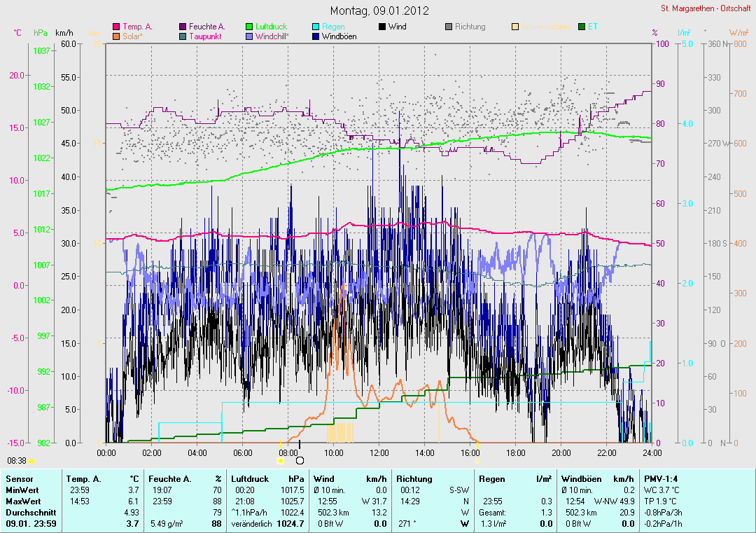Viewport: 756px width, 533px height.
Task: Click the Richtung table column header
Action: tap(414, 479)
